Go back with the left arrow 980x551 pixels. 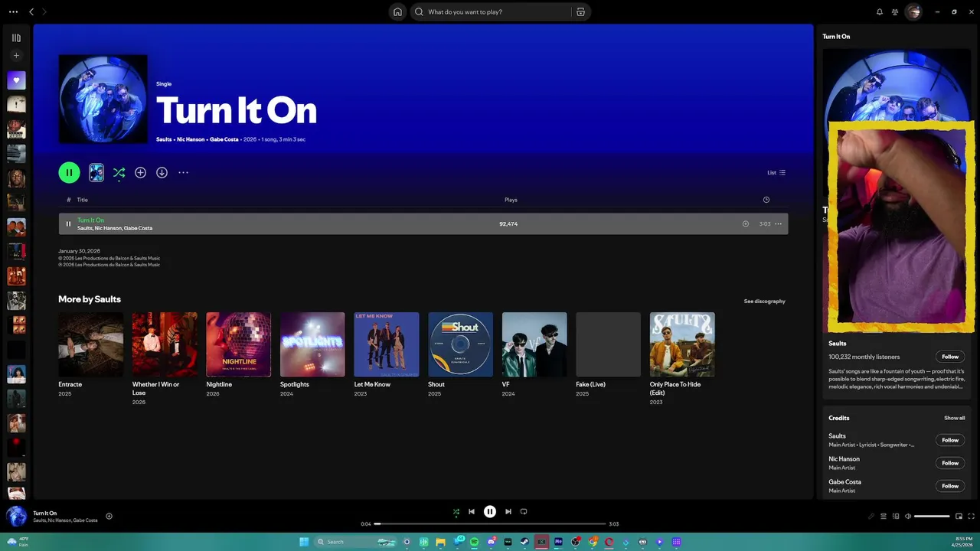coord(31,12)
